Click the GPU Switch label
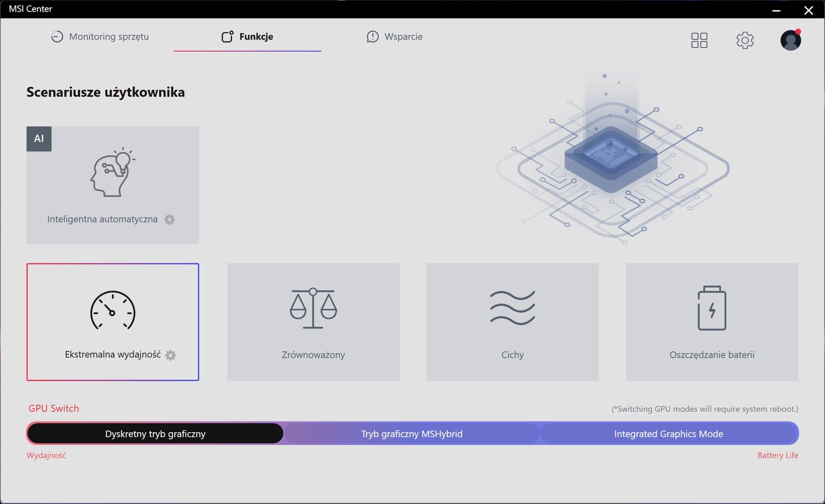This screenshot has width=825, height=504. click(54, 408)
